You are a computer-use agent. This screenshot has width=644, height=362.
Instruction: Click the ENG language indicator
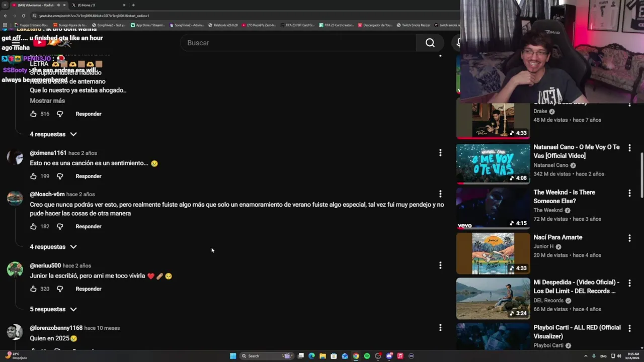pyautogui.click(x=603, y=356)
